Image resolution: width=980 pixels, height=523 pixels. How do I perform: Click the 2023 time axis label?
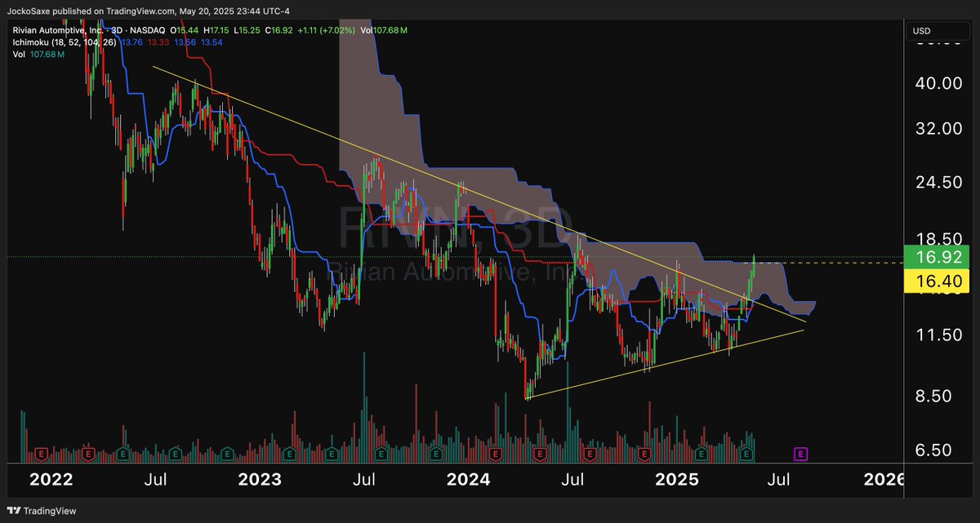(259, 479)
